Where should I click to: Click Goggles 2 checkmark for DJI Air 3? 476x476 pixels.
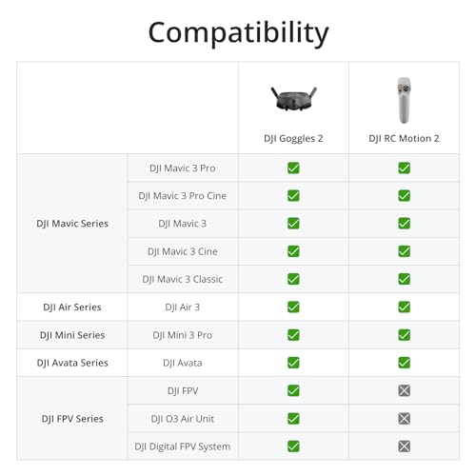pyautogui.click(x=293, y=307)
